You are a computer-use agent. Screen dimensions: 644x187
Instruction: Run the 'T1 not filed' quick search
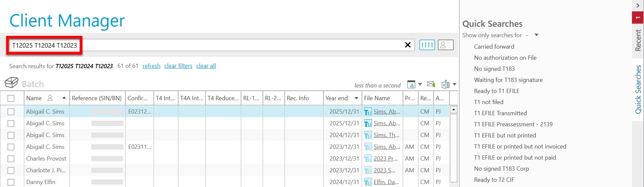click(x=489, y=102)
